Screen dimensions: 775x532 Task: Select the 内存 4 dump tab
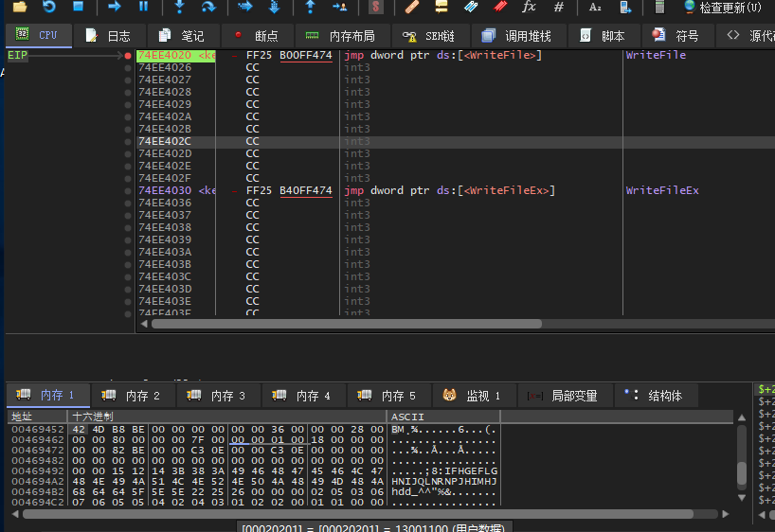[303, 396]
